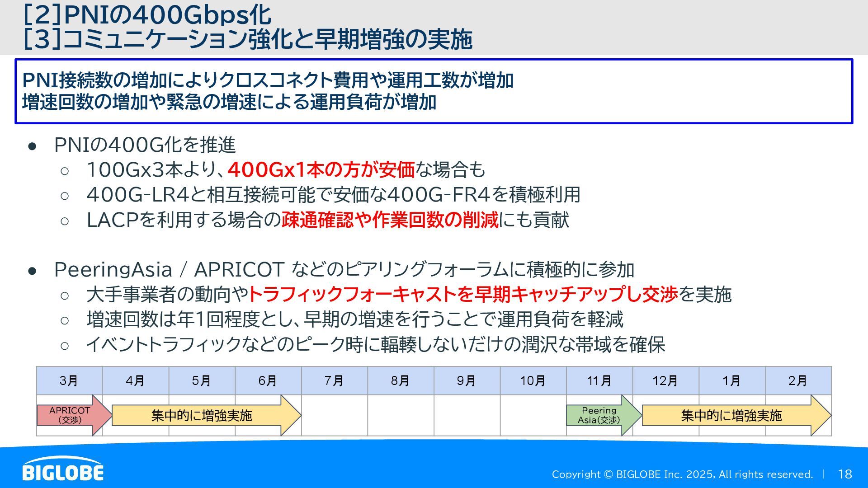Click the title line [2]PNIの400Gbps化
Viewport: 868px width, 488px height.
click(147, 14)
